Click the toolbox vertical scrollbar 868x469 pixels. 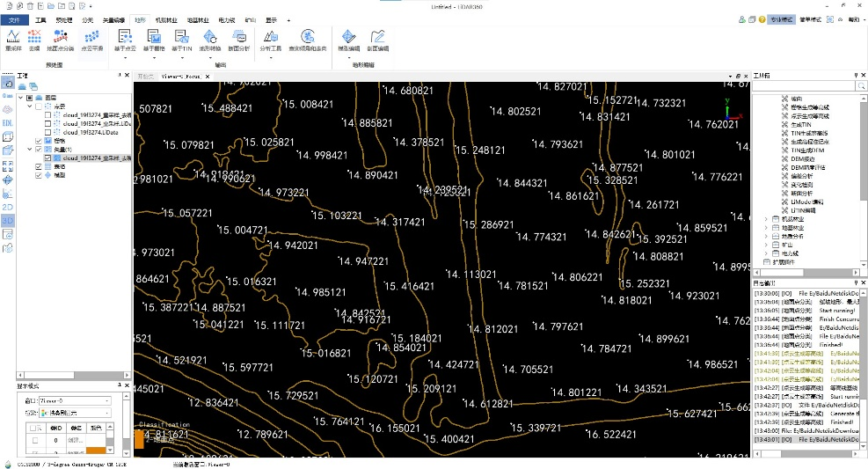[864, 181]
